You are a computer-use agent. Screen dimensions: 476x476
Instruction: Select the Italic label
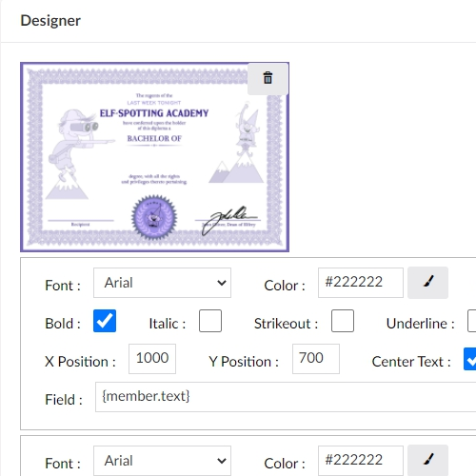[x=168, y=324]
